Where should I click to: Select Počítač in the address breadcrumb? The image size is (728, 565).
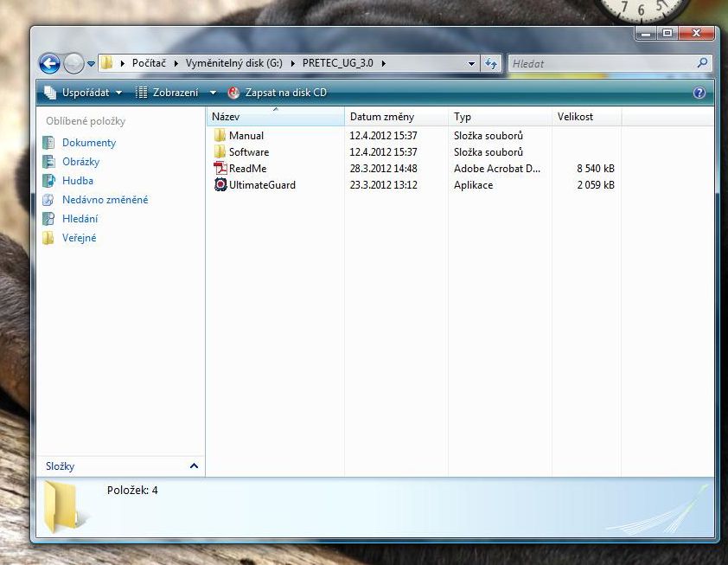[x=149, y=63]
